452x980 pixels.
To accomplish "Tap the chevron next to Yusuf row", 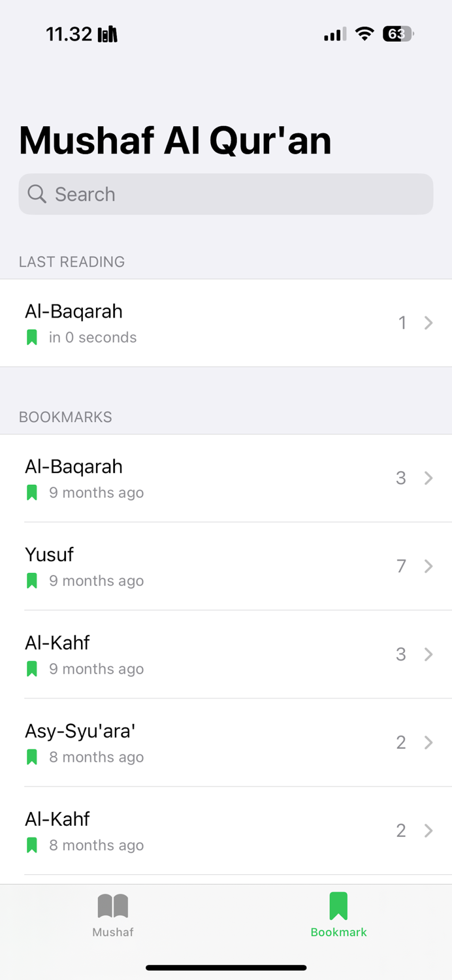I will pyautogui.click(x=428, y=566).
